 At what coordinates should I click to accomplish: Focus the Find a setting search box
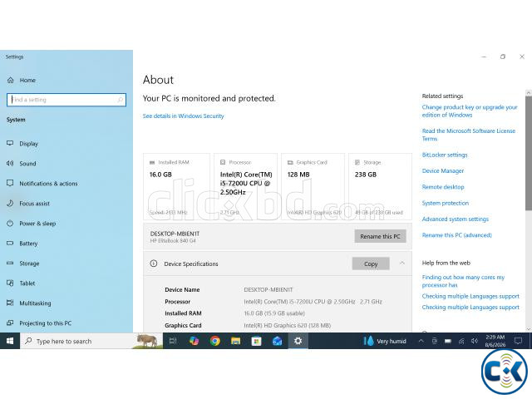click(66, 100)
